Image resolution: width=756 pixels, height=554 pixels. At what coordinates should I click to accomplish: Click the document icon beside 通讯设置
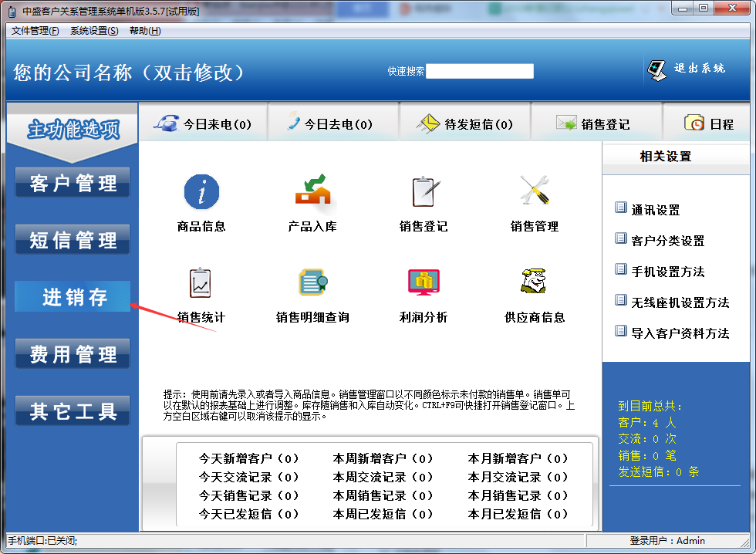620,208
